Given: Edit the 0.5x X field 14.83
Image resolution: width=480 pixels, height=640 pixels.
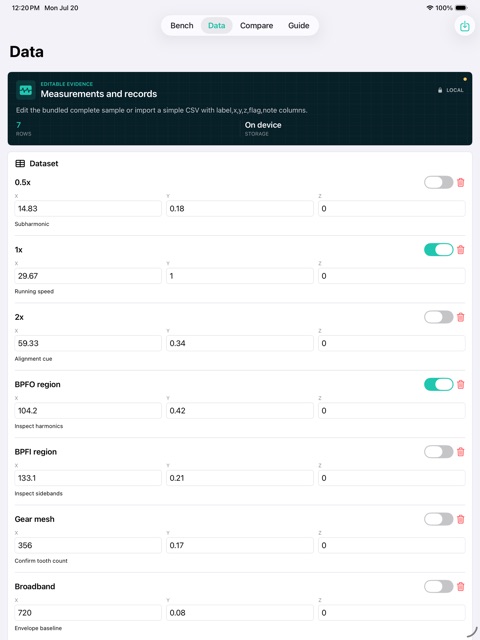Looking at the screenshot, I should (x=88, y=209).
